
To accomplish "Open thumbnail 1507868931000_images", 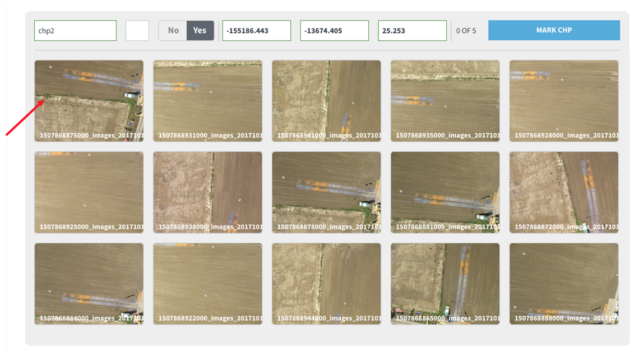I will (208, 101).
